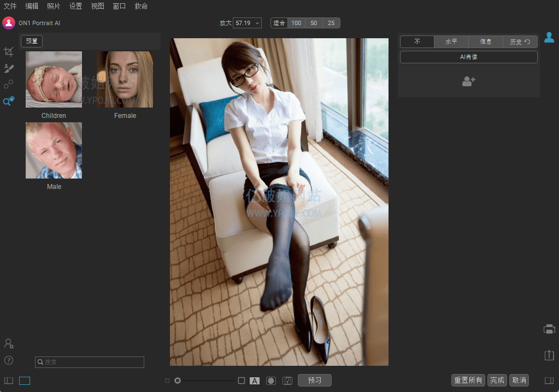Image resolution: width=559 pixels, height=392 pixels.
Task: Click the 重置所有 reset all button
Action: tap(468, 380)
